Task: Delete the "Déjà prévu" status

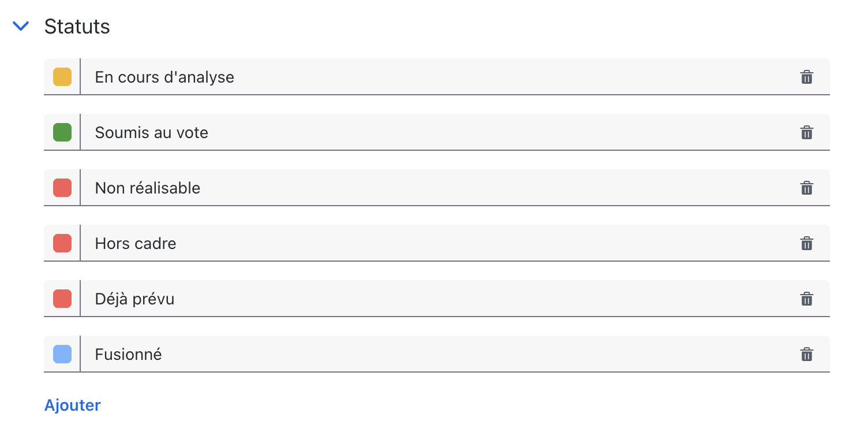Action: 806,299
